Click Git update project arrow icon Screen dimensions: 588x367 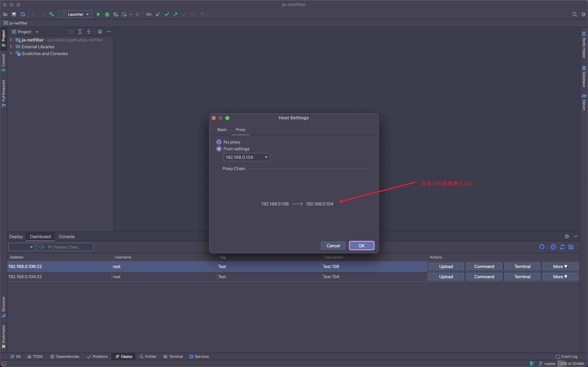[158, 14]
